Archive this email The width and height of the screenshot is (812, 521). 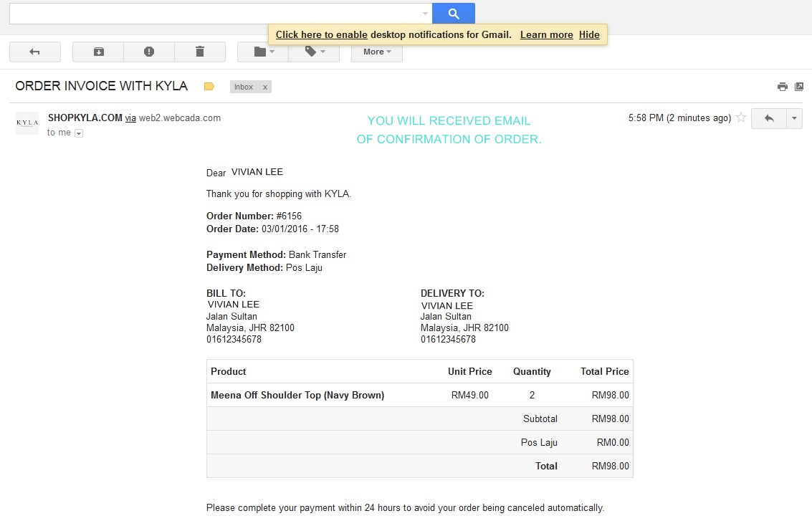[x=98, y=52]
